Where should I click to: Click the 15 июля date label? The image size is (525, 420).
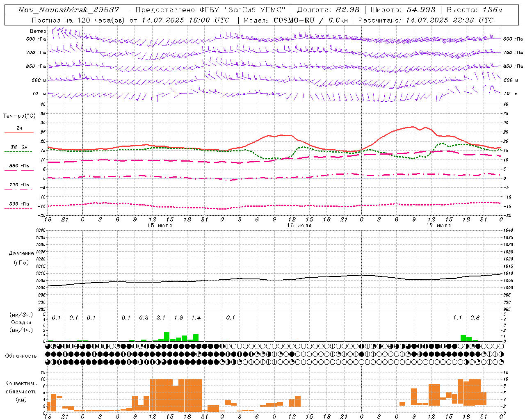coord(160,226)
